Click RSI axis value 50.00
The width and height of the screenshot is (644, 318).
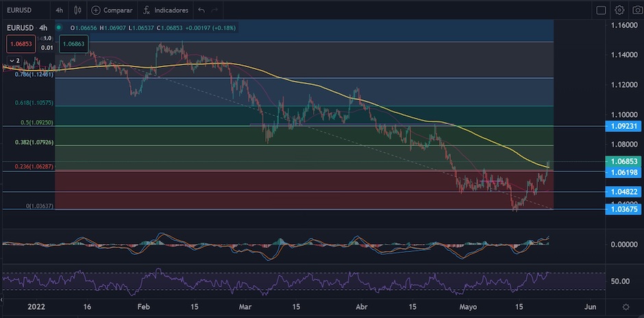[x=620, y=282]
